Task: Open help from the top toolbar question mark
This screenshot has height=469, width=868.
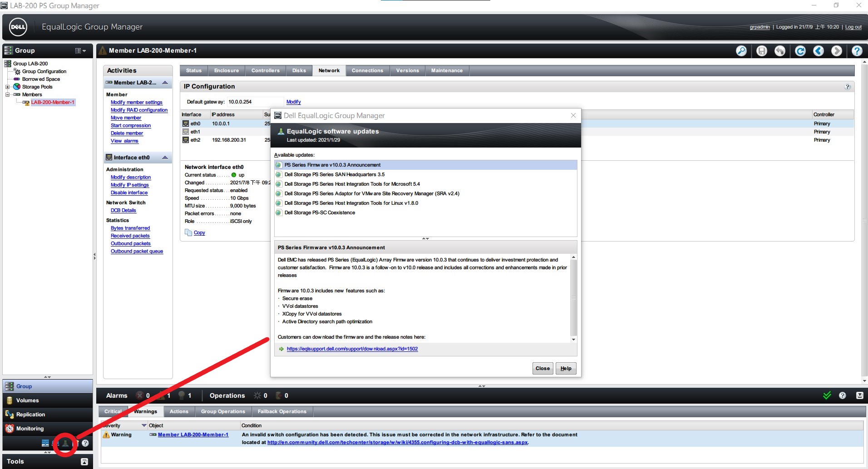Action: (857, 51)
